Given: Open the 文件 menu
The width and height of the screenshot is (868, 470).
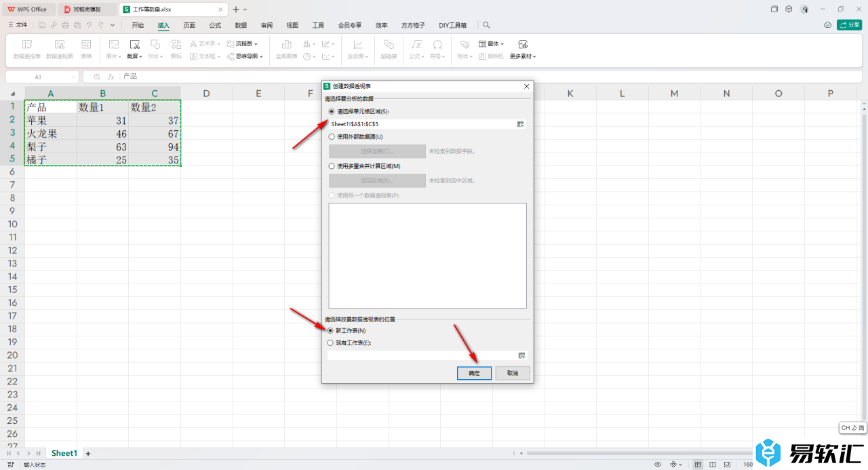Looking at the screenshot, I should pos(18,25).
